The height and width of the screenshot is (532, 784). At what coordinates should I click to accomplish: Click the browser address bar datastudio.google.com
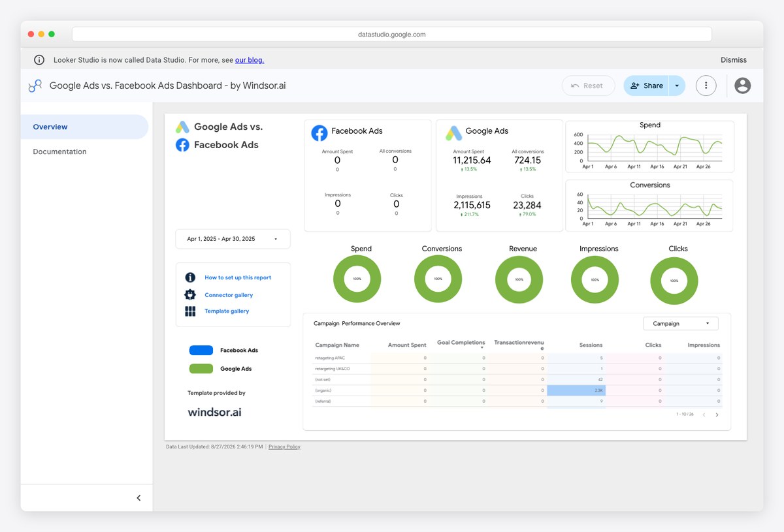point(392,34)
